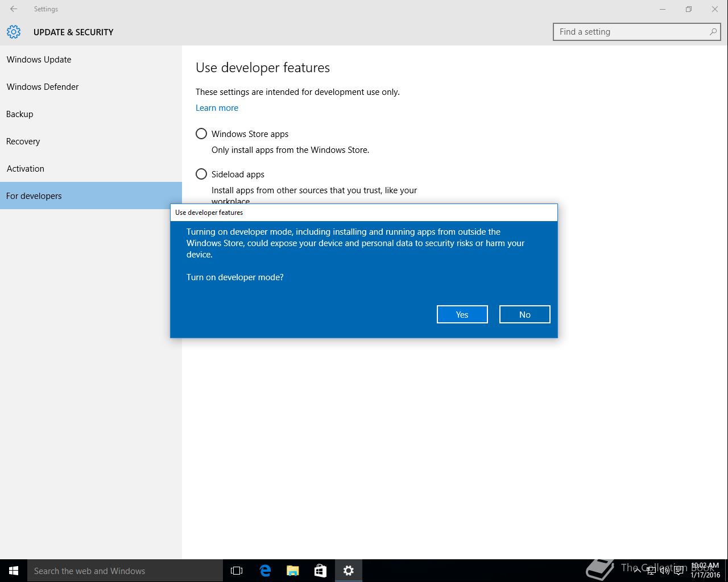Decline developer mode by clicking No

524,314
